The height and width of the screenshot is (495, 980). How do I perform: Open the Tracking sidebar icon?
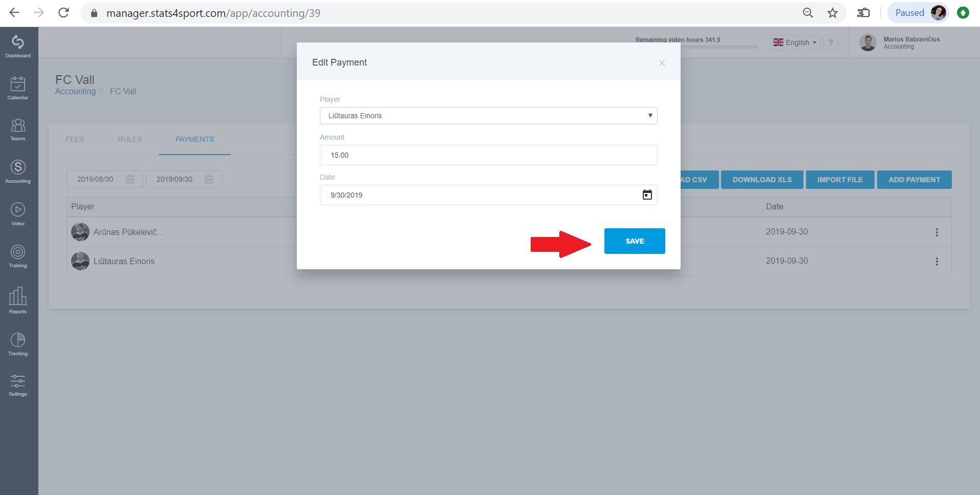18,344
